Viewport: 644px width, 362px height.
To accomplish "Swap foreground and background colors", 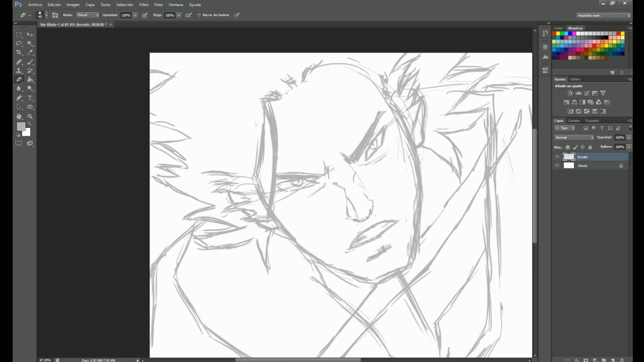I will [29, 124].
